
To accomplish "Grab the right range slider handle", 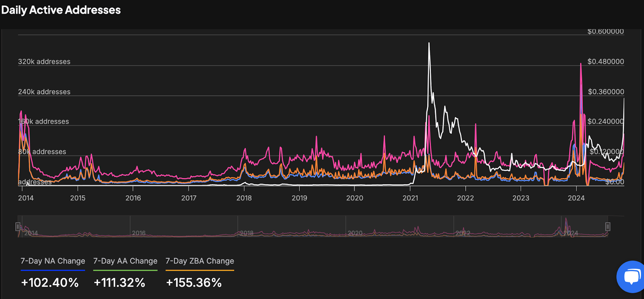I will (x=608, y=227).
